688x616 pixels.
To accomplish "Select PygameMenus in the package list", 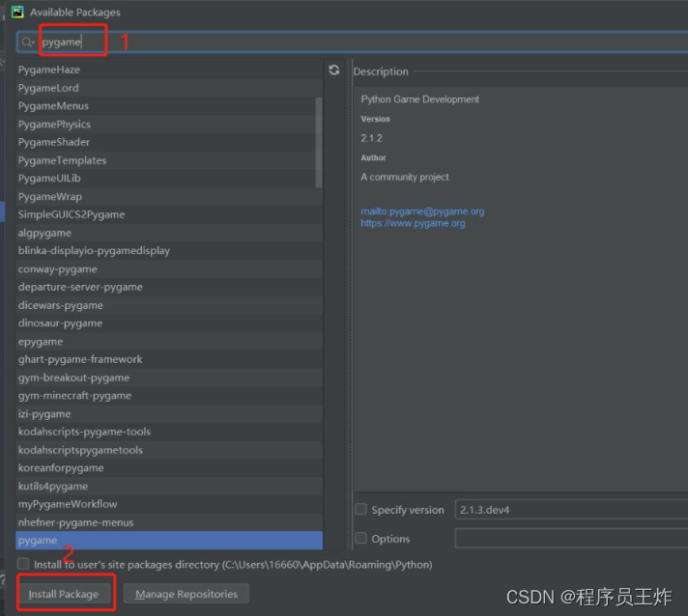I will (169, 105).
